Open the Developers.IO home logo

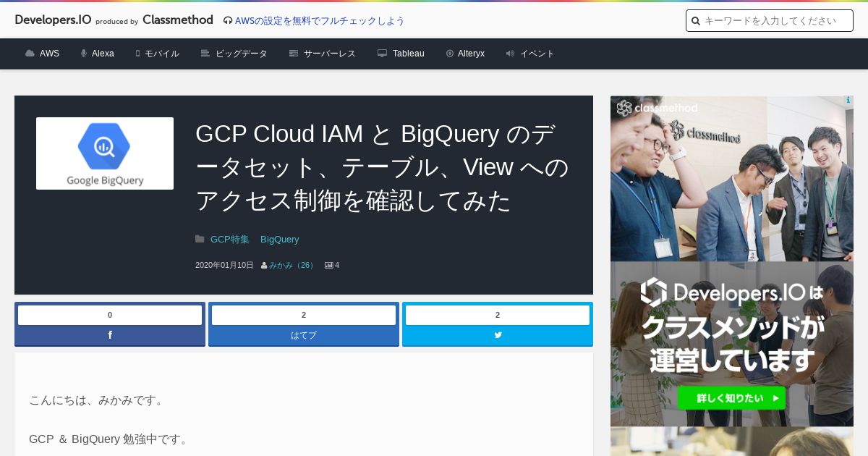point(53,20)
